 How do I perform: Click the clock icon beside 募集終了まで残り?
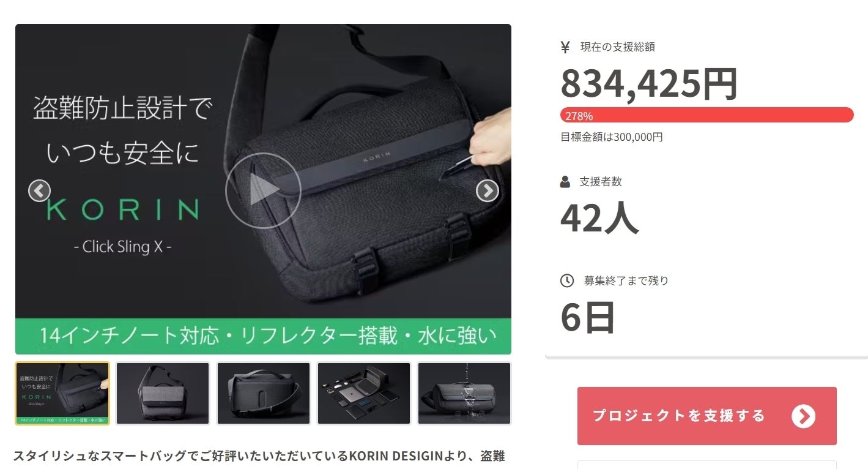pos(567,280)
